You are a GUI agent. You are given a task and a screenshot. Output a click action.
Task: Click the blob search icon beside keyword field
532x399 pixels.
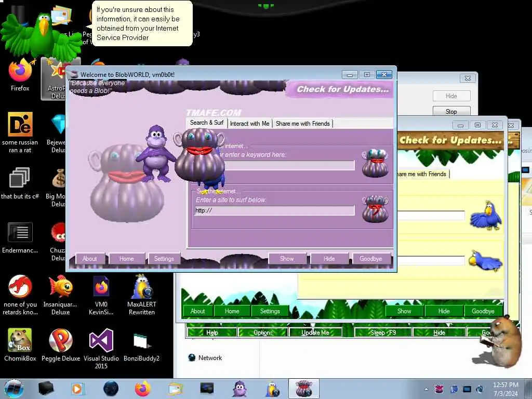tap(375, 163)
